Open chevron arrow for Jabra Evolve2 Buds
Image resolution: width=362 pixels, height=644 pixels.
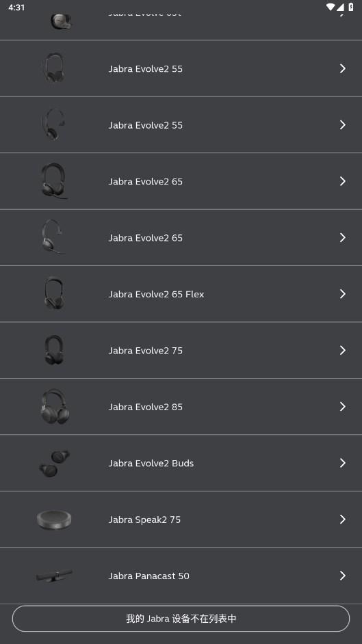click(x=343, y=463)
